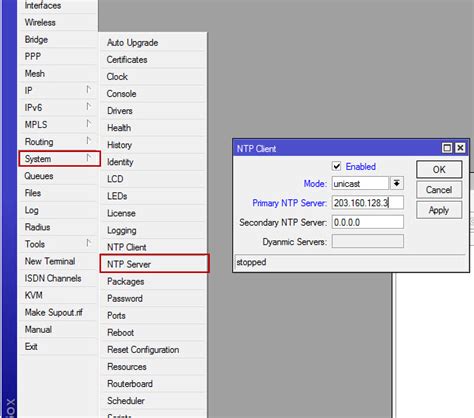Open the Manual menu entry
Screen dimensions: 474x418
pos(57,329)
